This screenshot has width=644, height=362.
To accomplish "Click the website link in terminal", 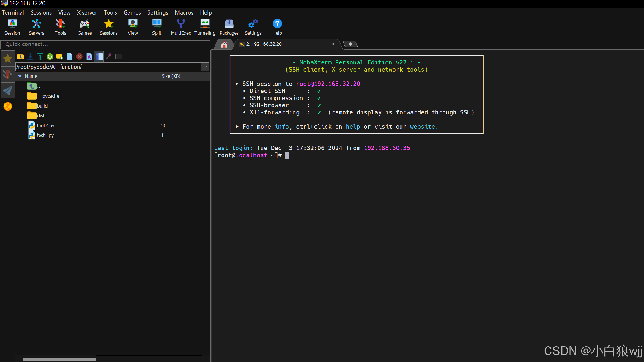I will pos(422,127).
